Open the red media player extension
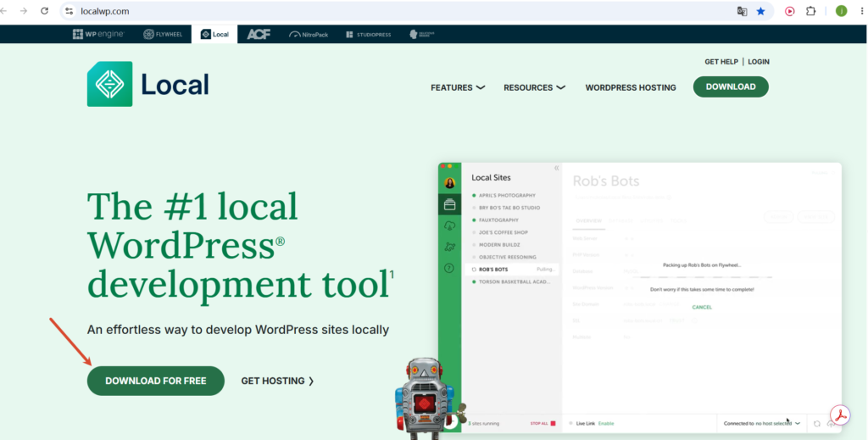The image size is (868, 440). point(789,11)
